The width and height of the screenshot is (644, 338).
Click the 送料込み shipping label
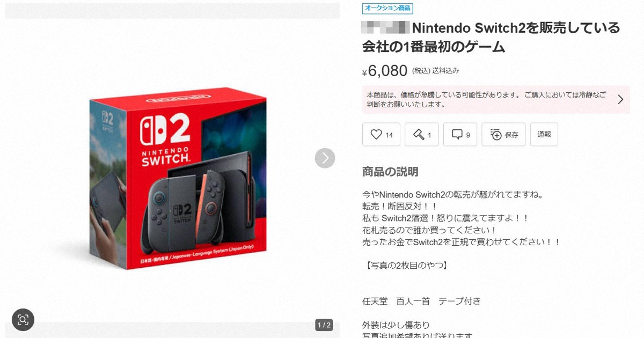(445, 71)
